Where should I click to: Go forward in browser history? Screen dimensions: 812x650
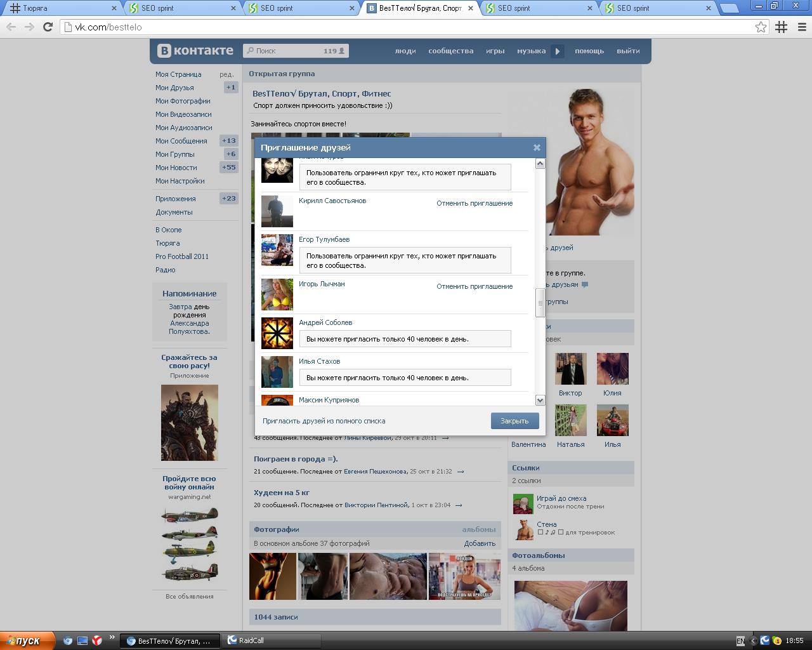29,27
